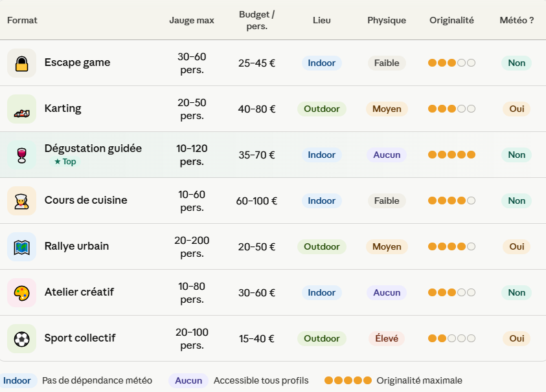Viewport: 546px width, 392px height.
Task: Click the star Top badge
Action: (x=65, y=162)
